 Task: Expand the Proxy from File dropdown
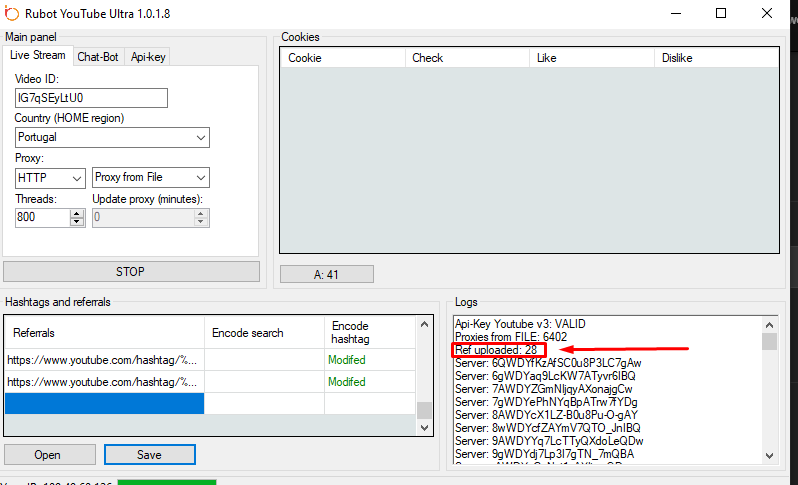(201, 177)
